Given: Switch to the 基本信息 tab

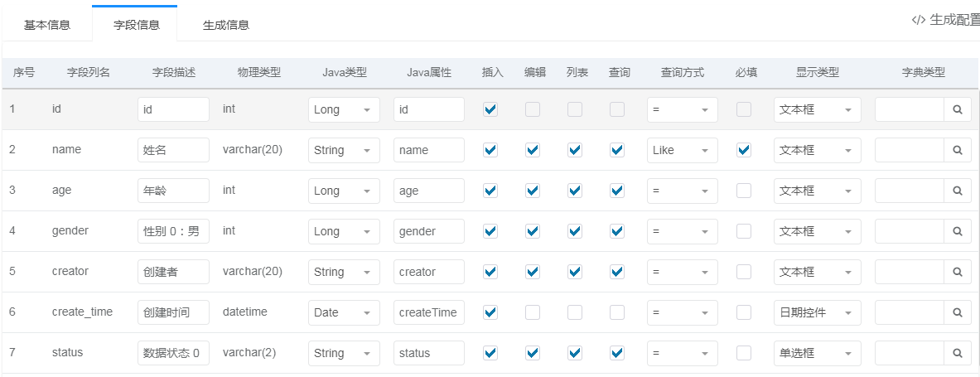Looking at the screenshot, I should pos(47,24).
